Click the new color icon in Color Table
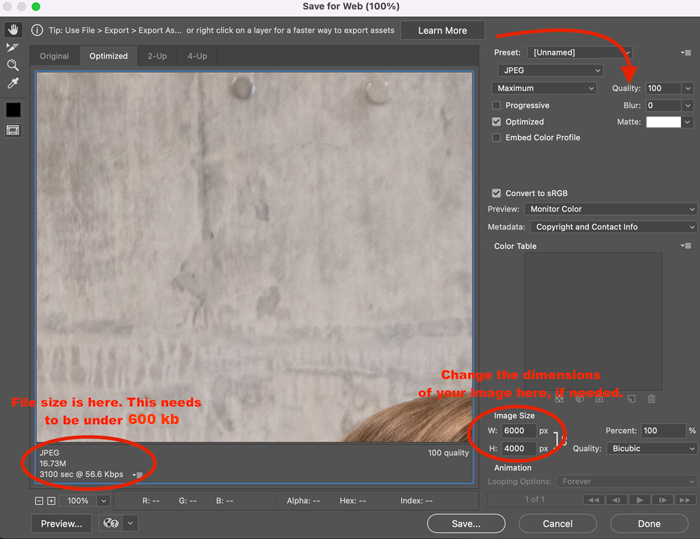Image resolution: width=700 pixels, height=539 pixels. pos(631,399)
